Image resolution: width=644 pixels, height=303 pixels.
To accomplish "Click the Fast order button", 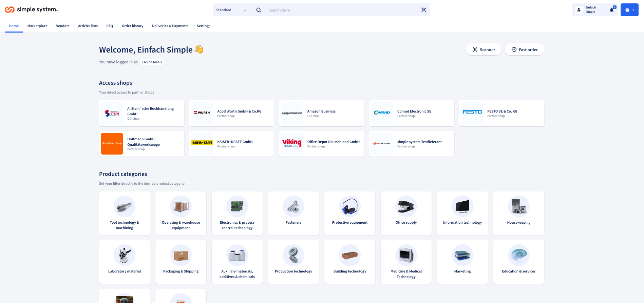I will [x=525, y=50].
